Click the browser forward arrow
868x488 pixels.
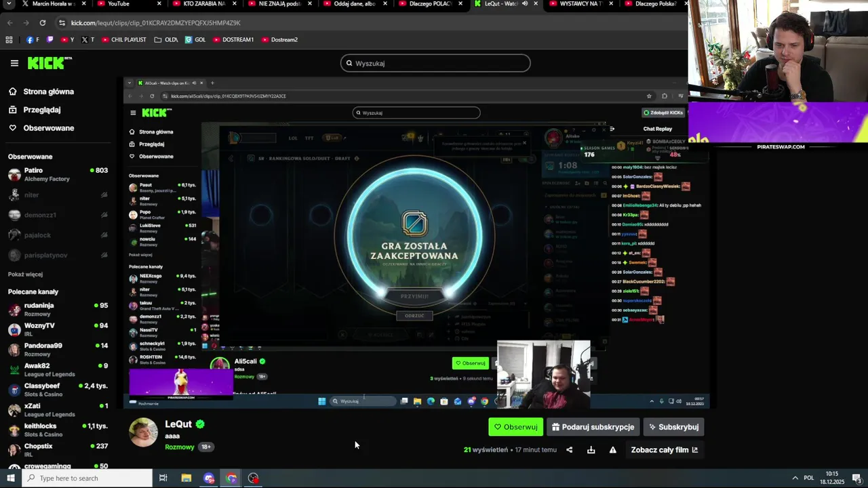click(26, 23)
